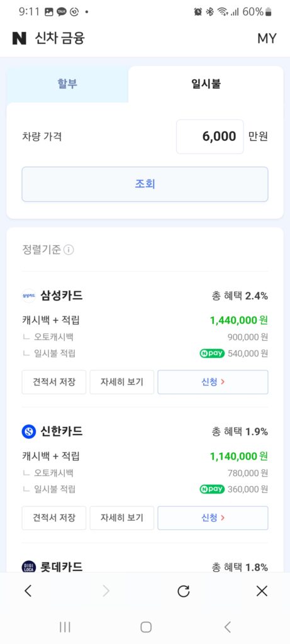View 삼성카드 details with 자세히 보기
290x644 pixels.
click(122, 382)
